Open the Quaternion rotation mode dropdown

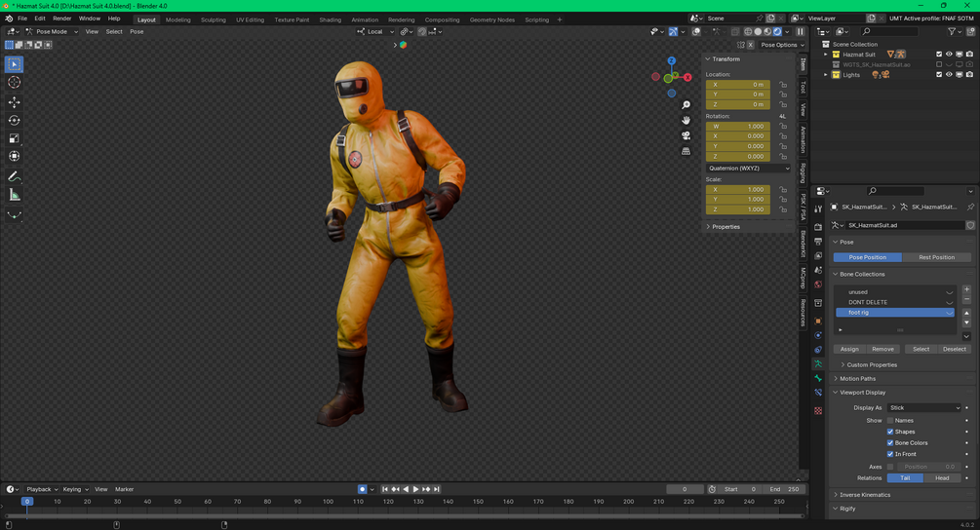[x=748, y=169]
